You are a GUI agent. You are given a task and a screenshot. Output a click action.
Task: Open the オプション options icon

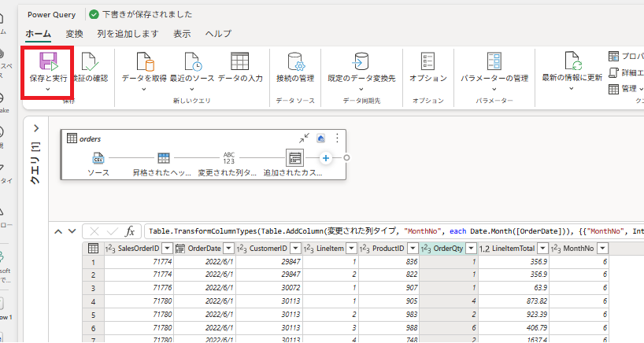428,61
